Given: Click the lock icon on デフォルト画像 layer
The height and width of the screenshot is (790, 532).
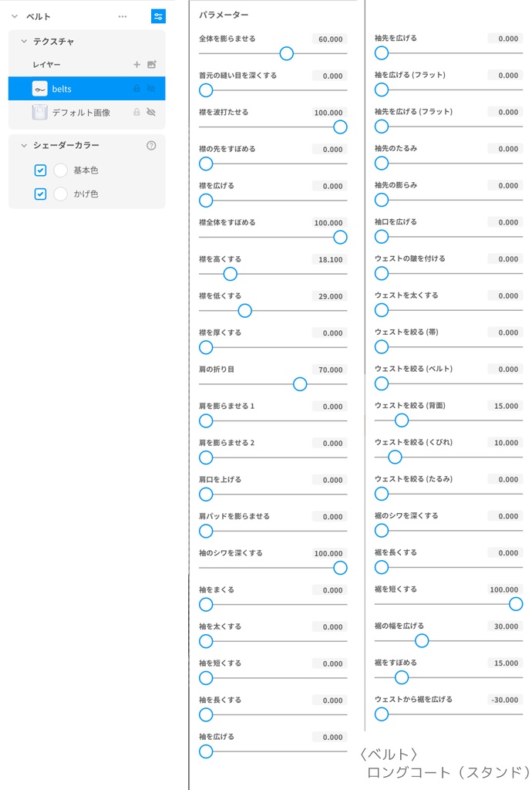Looking at the screenshot, I should [x=136, y=112].
